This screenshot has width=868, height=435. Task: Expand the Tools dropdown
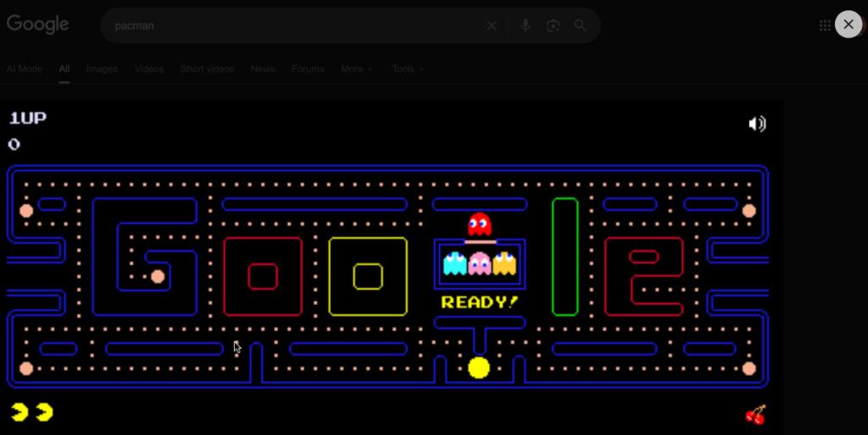(x=407, y=69)
